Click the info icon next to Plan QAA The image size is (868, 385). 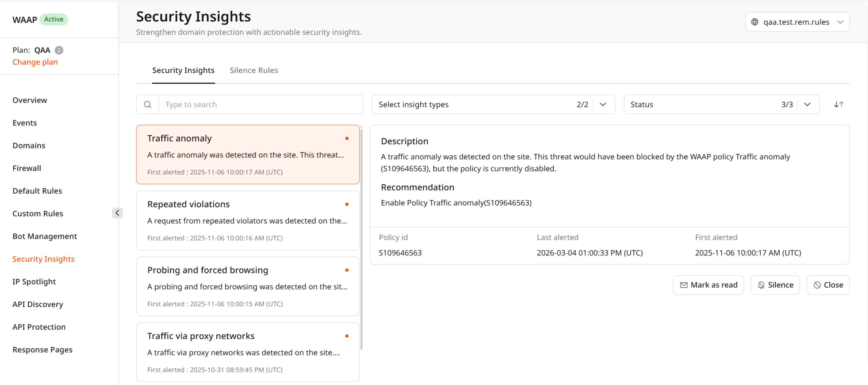(59, 50)
